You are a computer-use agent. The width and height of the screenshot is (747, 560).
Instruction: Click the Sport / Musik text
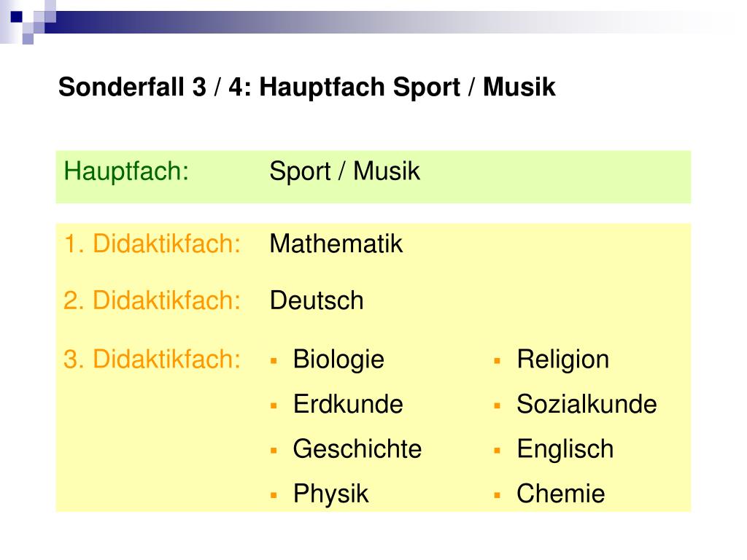344,171
